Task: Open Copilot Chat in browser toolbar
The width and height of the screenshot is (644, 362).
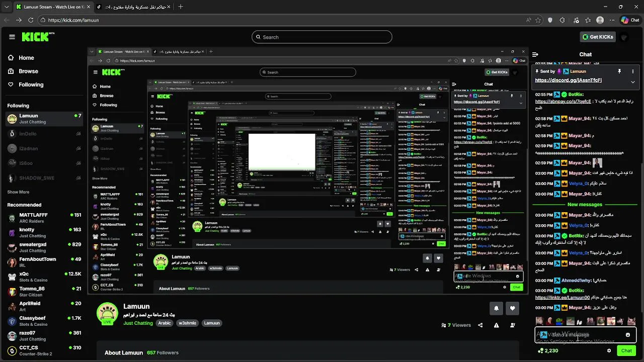Action: pos(630,20)
